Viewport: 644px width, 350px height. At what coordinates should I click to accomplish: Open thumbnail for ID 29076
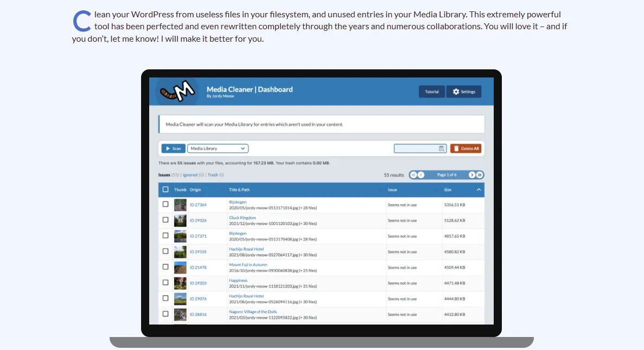coord(180,299)
